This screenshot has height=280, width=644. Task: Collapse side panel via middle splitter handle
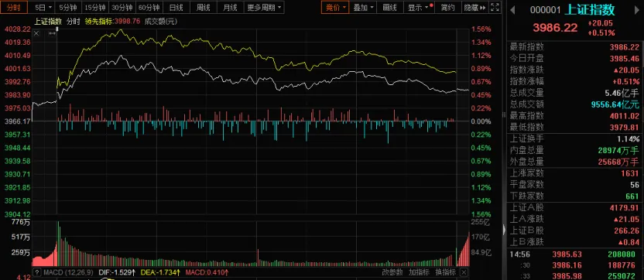pos(505,115)
